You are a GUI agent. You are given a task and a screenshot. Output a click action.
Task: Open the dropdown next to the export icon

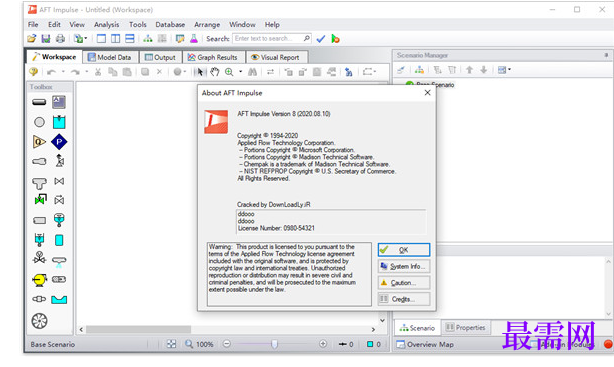85,38
